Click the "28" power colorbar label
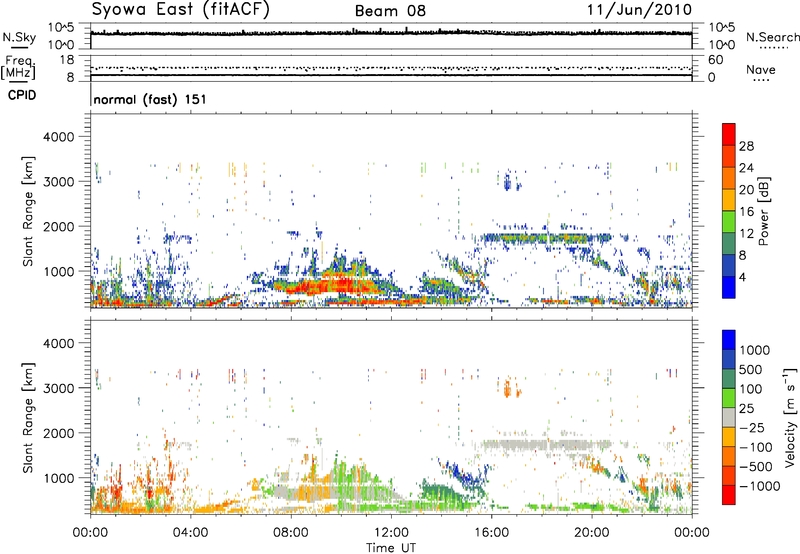This screenshot has width=800, height=554. 746,146
